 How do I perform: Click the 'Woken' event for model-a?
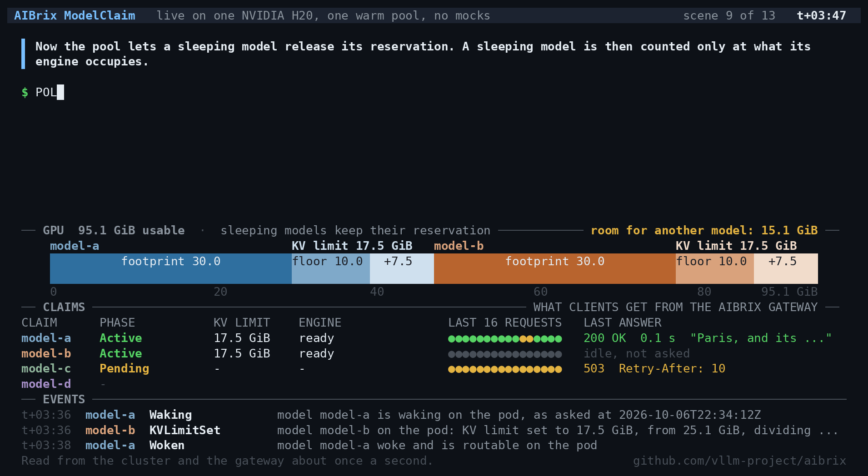pos(167,445)
